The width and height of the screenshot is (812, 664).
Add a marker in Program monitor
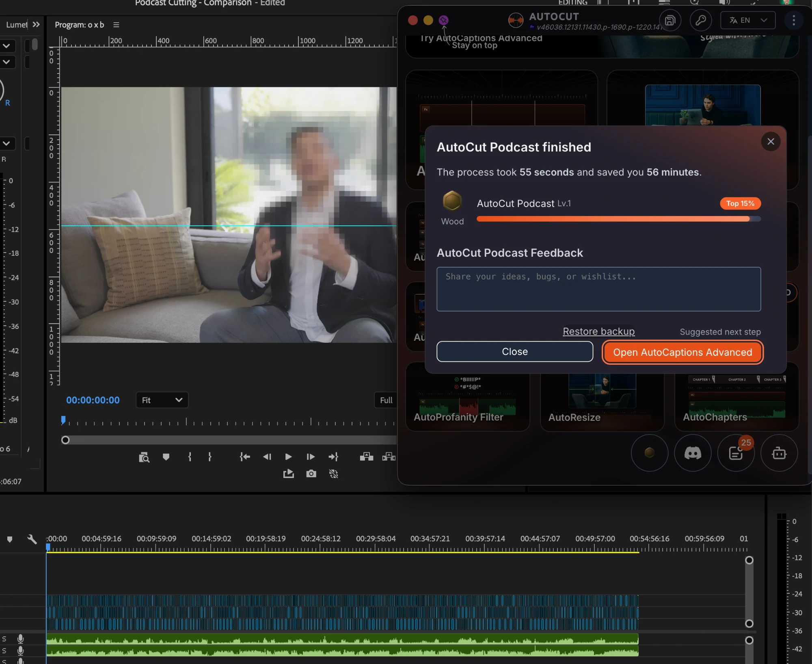[166, 457]
